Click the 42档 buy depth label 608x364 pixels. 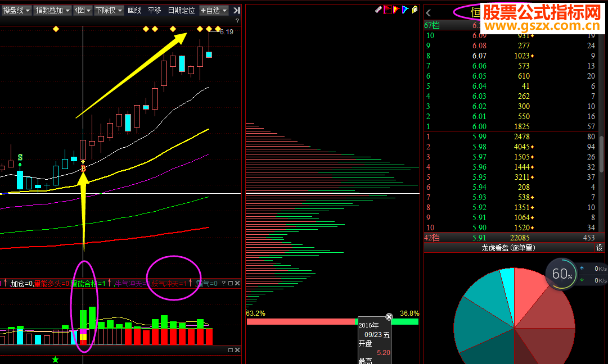432,238
